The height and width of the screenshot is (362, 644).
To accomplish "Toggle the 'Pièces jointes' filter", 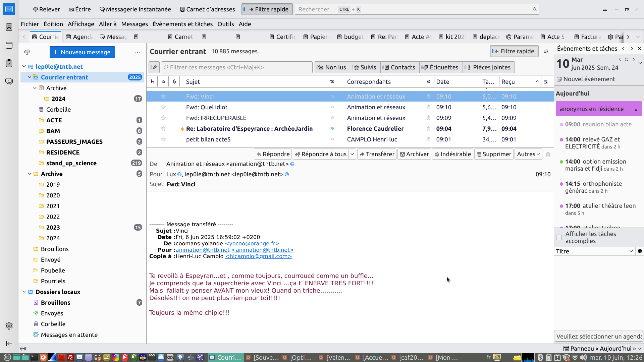I will click(489, 67).
